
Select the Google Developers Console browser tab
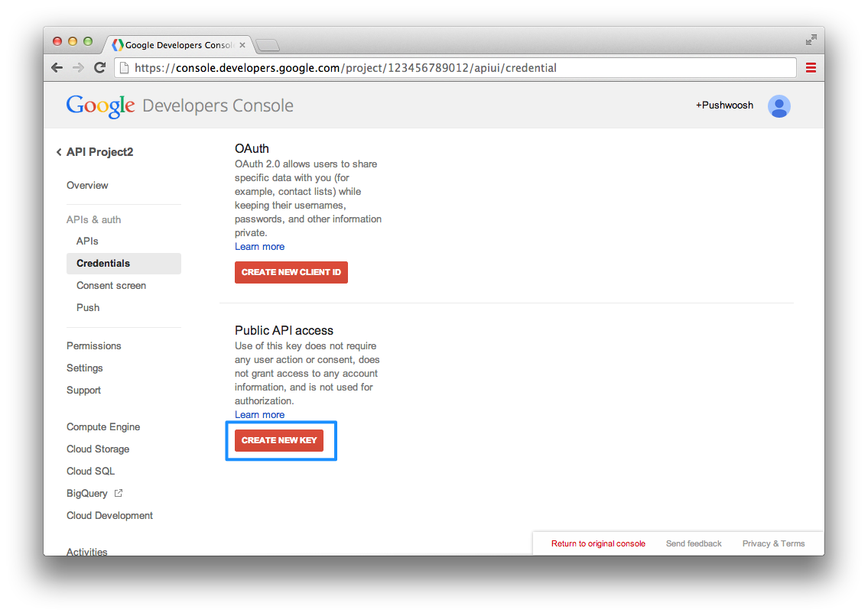coord(179,45)
